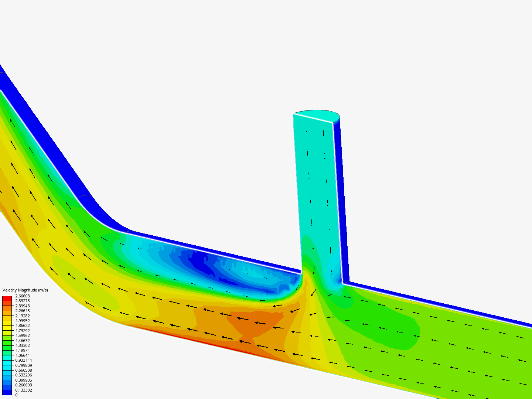Click the Velocity Magnitude (m/s) legend title
Screen dimensions: 532x399
coord(25,290)
